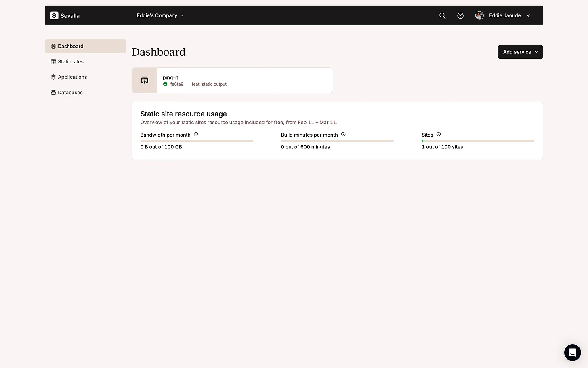Image resolution: width=588 pixels, height=368 pixels.
Task: Click the Sevalla brand name
Action: pyautogui.click(x=70, y=16)
